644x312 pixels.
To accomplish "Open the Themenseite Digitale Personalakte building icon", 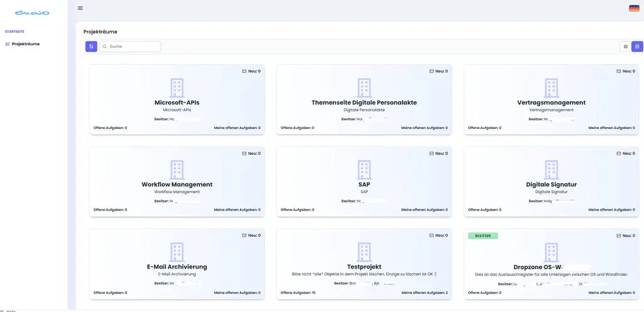I will coord(364,88).
